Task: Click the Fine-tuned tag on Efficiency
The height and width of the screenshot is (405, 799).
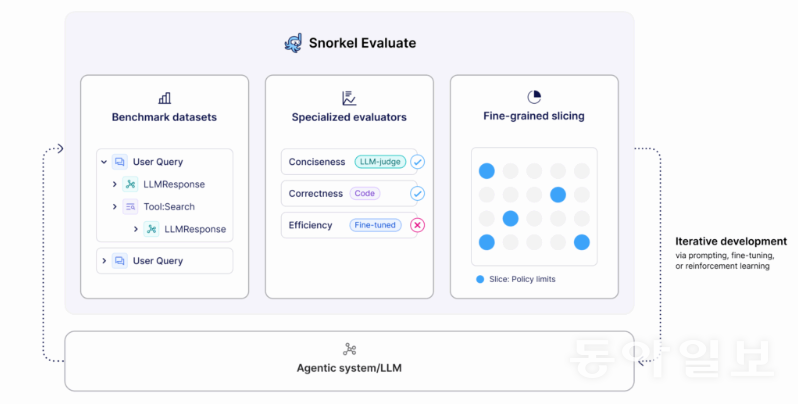Action: coord(375,225)
